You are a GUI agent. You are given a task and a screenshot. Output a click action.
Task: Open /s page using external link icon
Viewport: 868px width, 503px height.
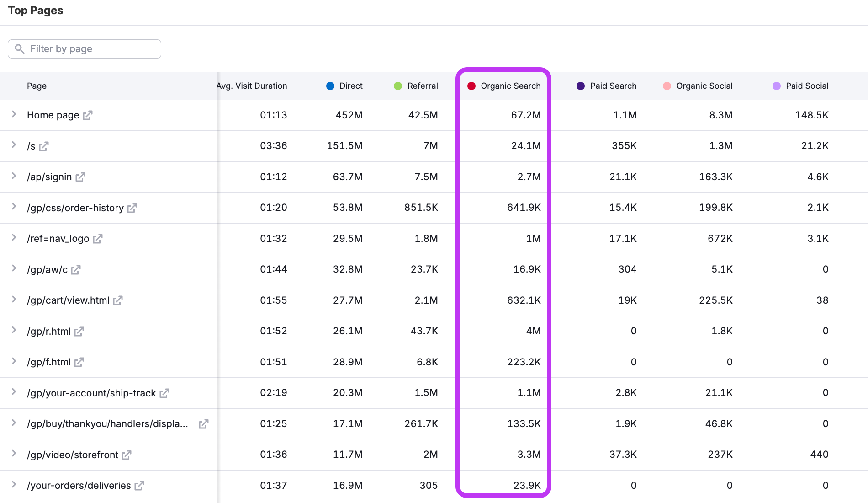[x=44, y=146]
